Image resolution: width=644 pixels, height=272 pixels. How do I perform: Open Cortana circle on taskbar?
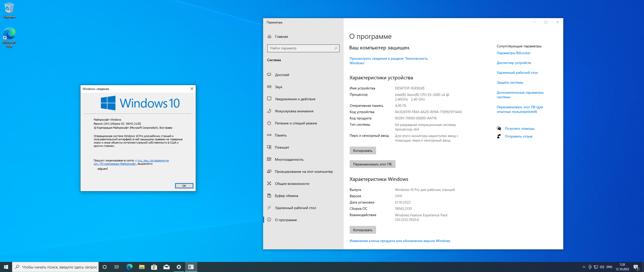(105, 267)
